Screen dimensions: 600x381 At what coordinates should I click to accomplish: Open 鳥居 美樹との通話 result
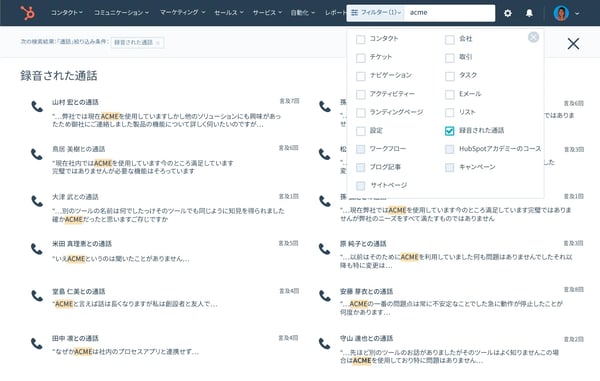click(78, 149)
